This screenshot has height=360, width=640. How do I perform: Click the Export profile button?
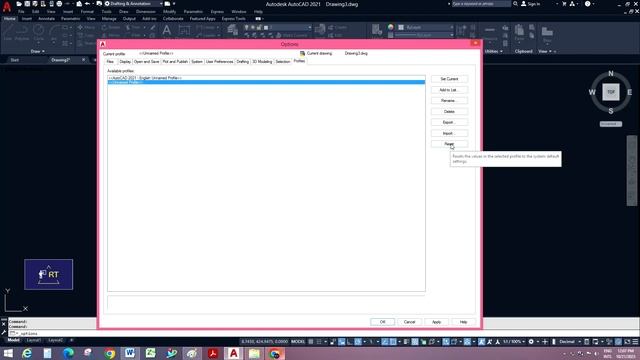449,122
